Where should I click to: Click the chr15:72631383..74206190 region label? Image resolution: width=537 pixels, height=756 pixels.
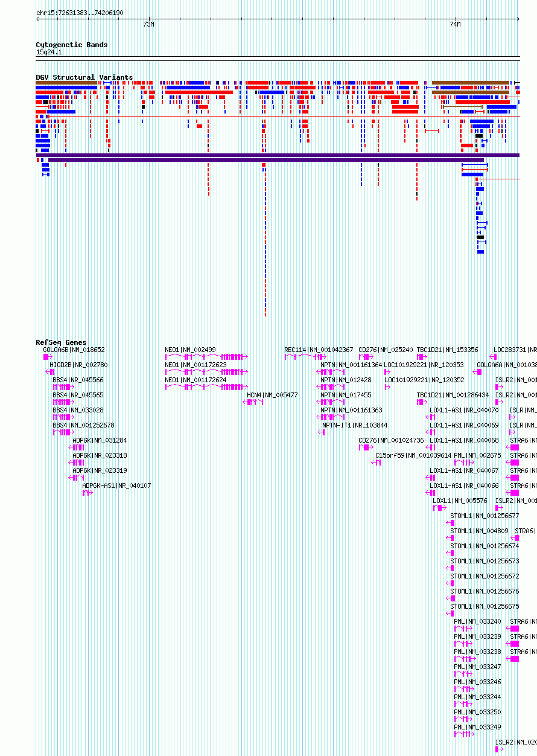click(80, 13)
